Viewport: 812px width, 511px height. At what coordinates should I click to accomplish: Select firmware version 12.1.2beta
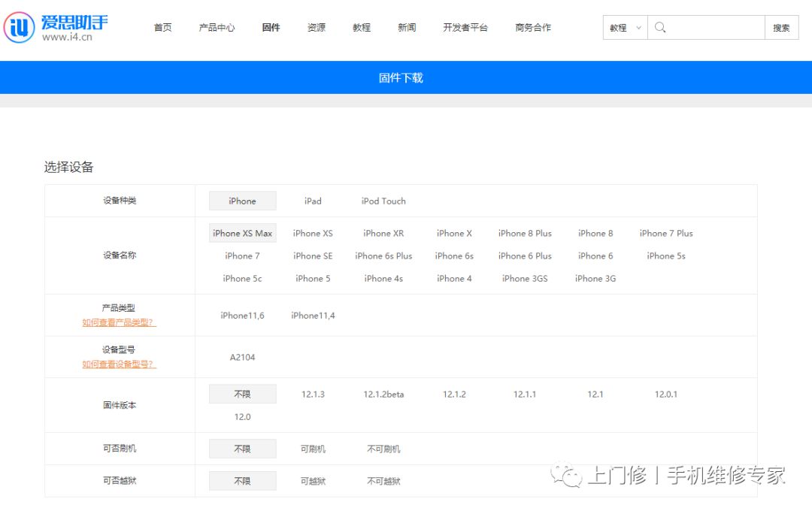383,394
